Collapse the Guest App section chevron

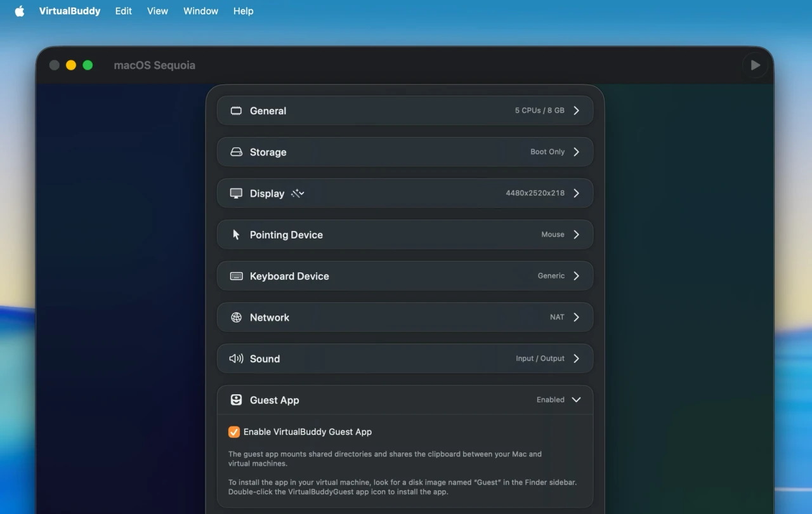pos(576,400)
